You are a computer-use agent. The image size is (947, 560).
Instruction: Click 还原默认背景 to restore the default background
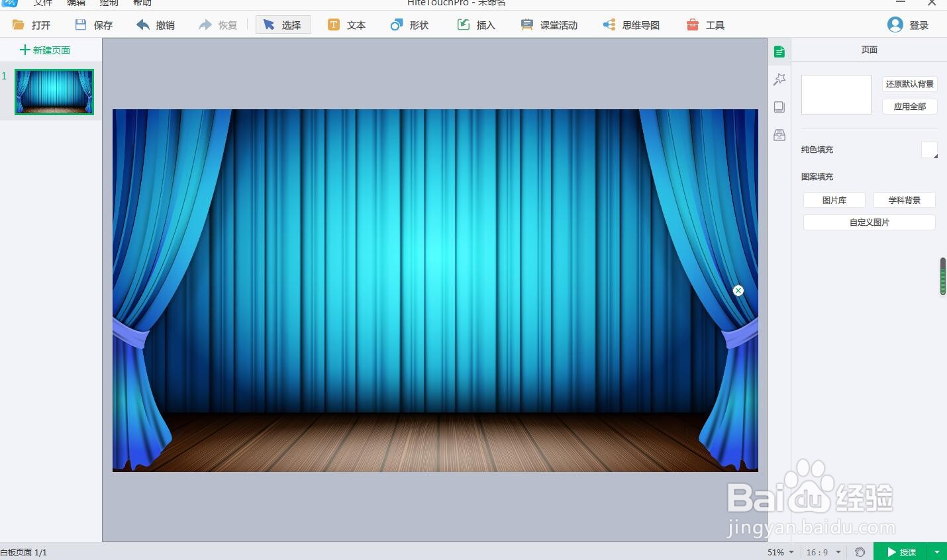910,84
